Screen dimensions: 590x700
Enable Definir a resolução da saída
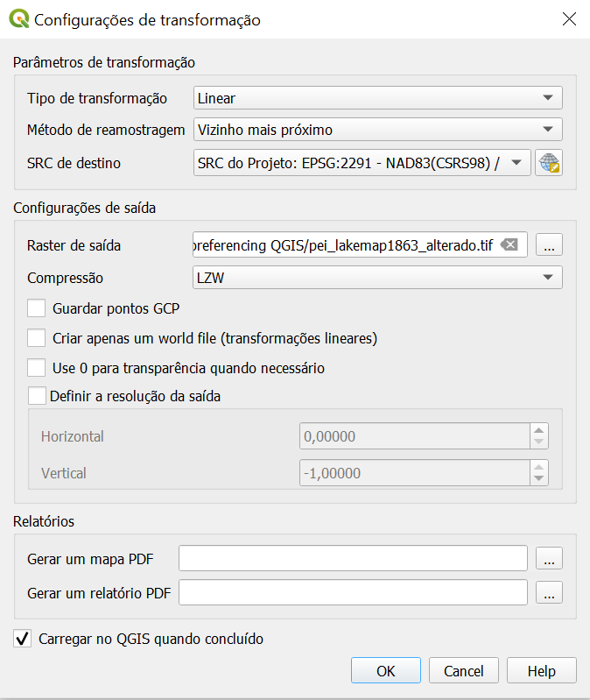37,396
